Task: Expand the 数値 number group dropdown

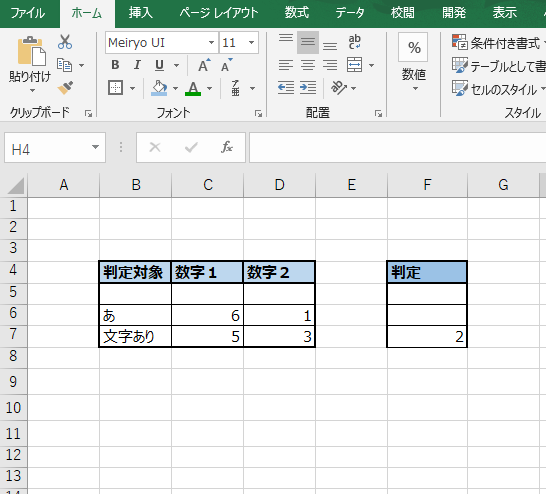Action: (x=415, y=89)
